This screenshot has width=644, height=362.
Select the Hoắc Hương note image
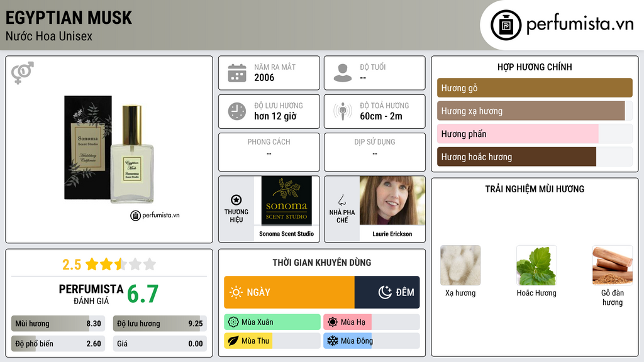pyautogui.click(x=536, y=265)
